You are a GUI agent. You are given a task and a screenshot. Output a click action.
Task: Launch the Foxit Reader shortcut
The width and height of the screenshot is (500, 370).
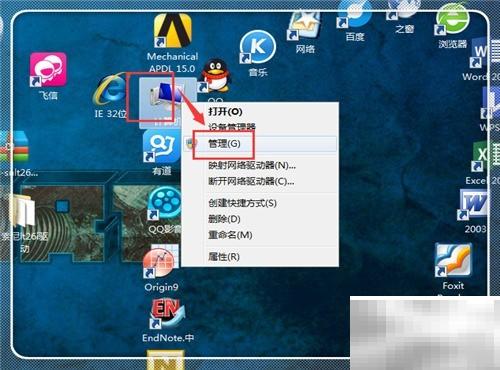coord(453,261)
